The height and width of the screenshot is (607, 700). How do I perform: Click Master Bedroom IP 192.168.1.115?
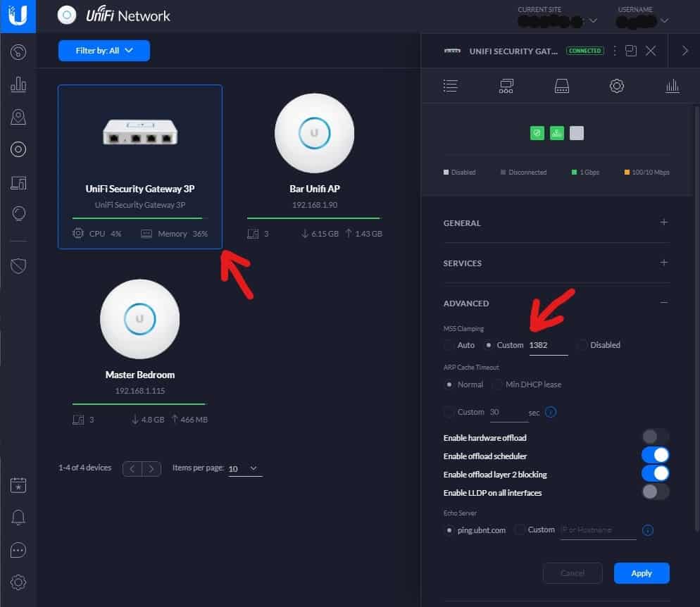click(x=139, y=391)
